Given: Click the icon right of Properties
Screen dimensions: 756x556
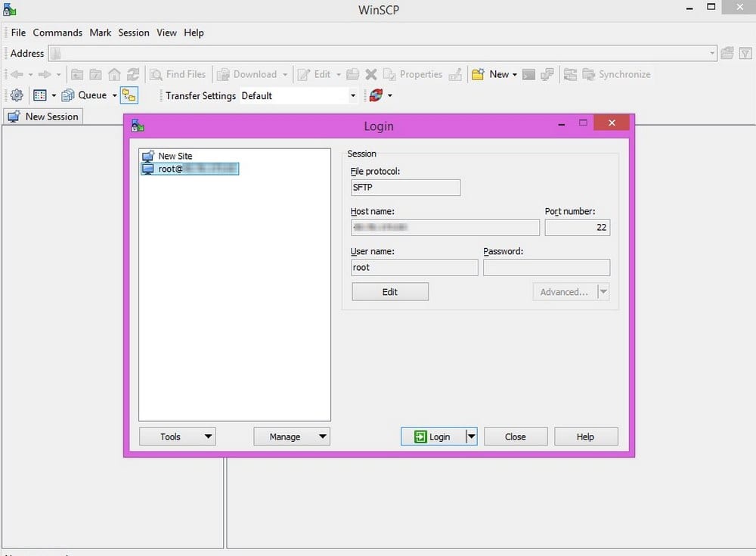Looking at the screenshot, I should (455, 74).
